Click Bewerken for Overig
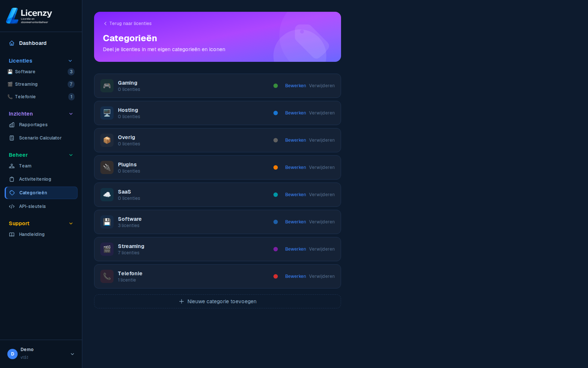This screenshot has width=588, height=368. (x=295, y=140)
